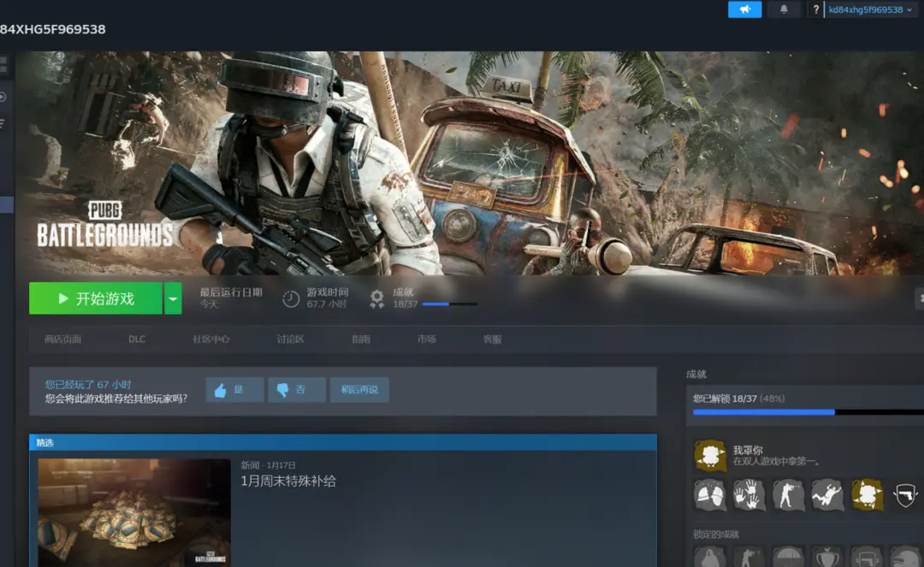
Task: Open the 商店页面 tab
Action: click(x=62, y=340)
